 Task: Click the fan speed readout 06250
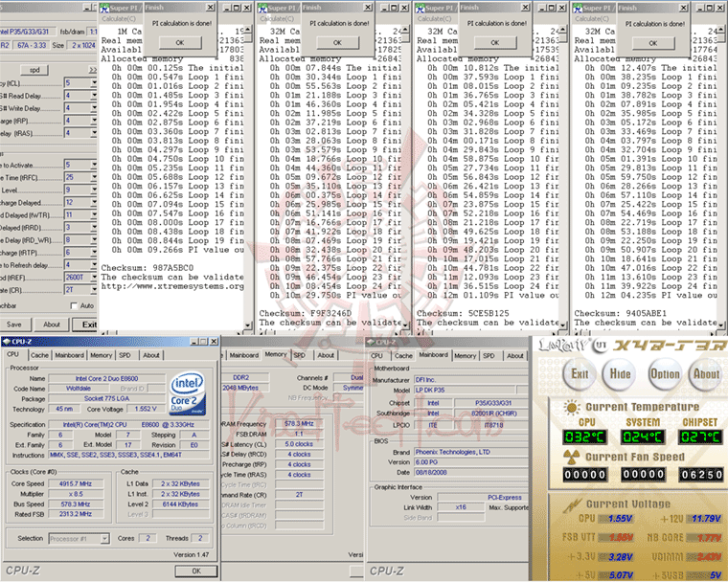point(701,475)
